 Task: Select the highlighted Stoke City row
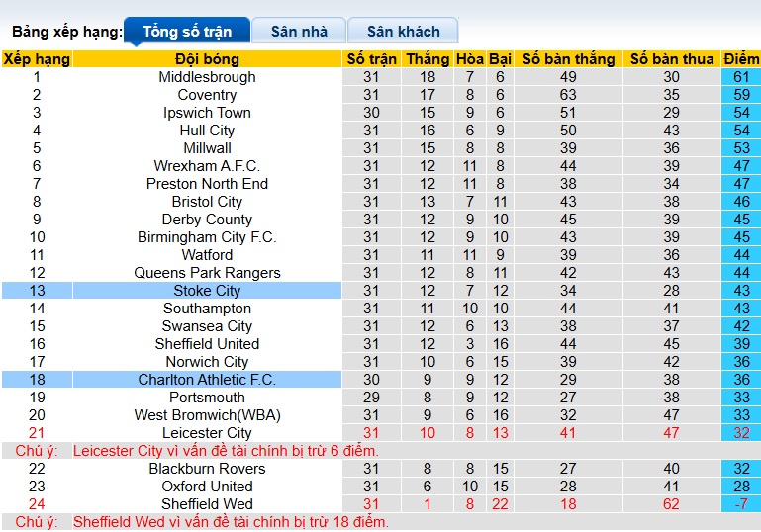[x=207, y=291]
